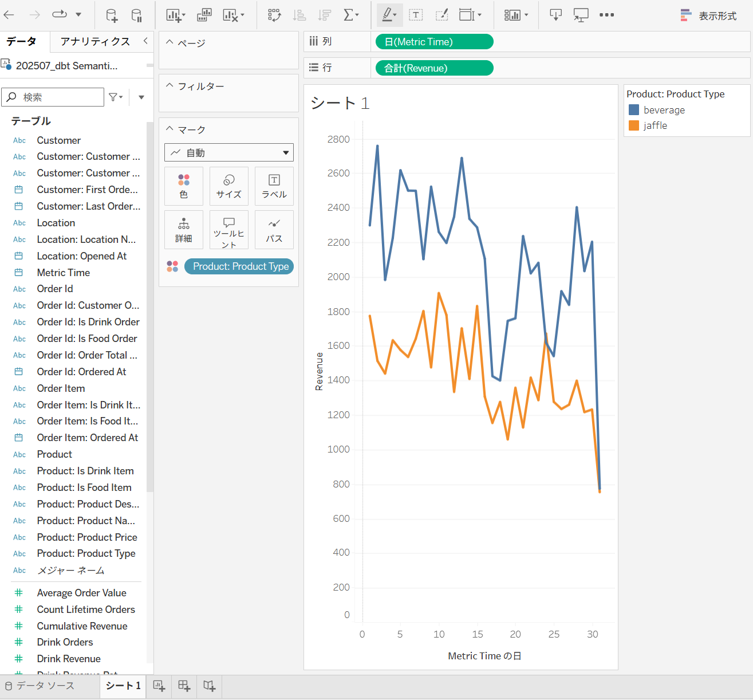The height and width of the screenshot is (700, 753).
Task: Click the Path button in Marks card
Action: pyautogui.click(x=274, y=230)
